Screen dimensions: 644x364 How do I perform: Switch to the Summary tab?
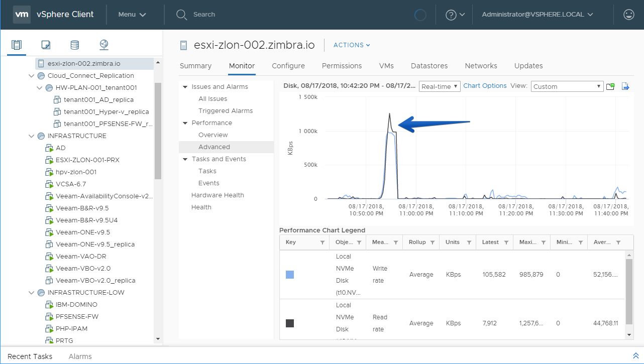[x=195, y=66]
